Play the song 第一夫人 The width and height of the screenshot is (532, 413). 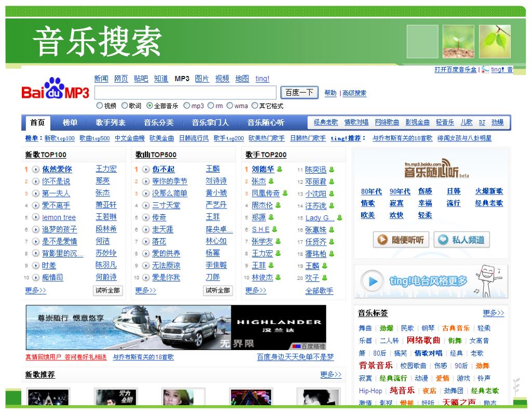tap(36, 193)
